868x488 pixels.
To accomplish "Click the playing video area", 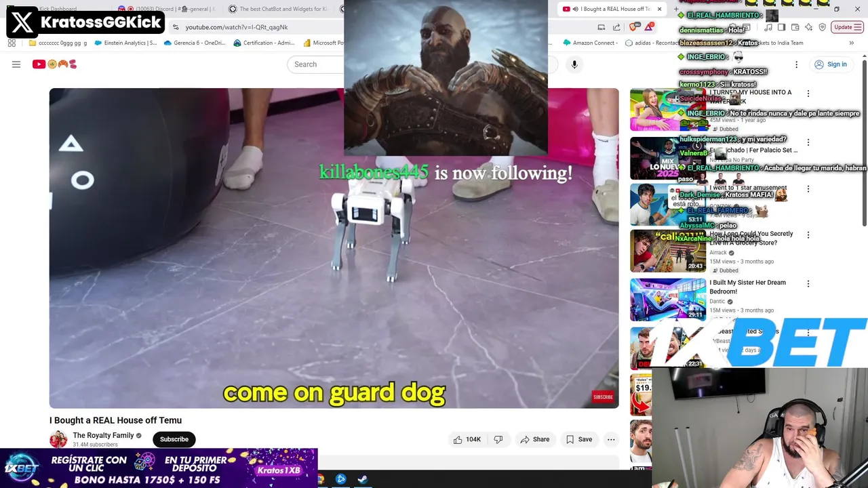I will coord(334,248).
